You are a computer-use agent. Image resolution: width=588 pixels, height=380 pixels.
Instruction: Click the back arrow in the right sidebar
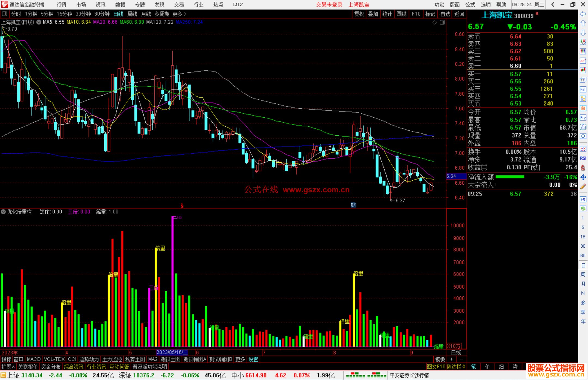click(583, 14)
